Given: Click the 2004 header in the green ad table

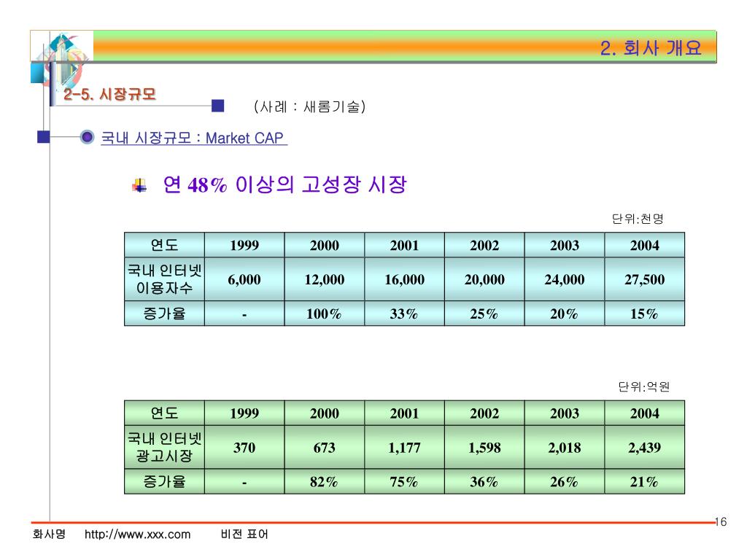Looking at the screenshot, I should pos(645,413).
